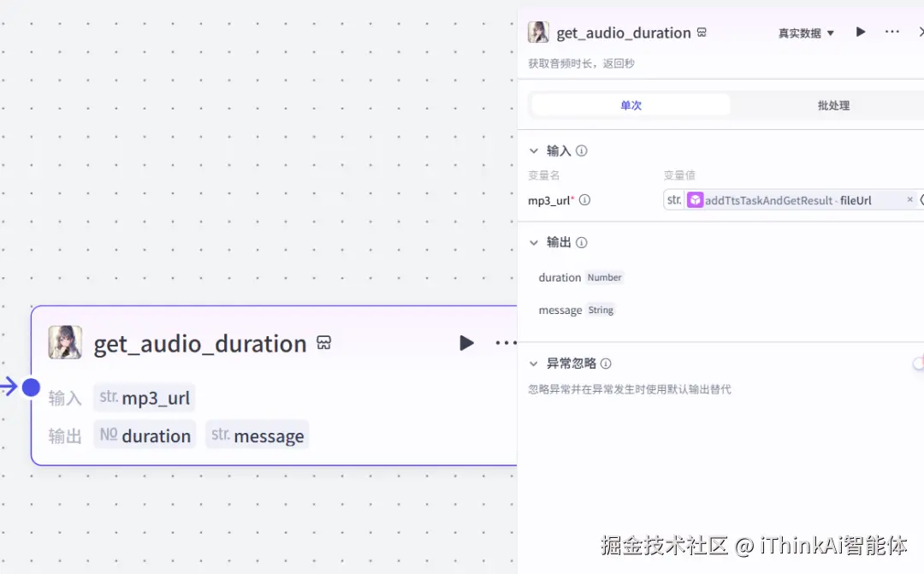Collapse the 输出 section

[534, 242]
